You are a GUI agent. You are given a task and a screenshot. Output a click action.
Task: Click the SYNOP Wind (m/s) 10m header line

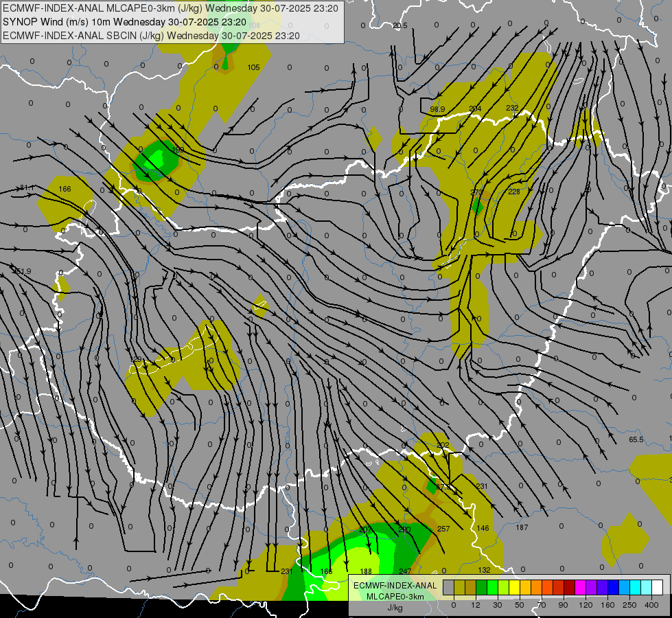(125, 22)
